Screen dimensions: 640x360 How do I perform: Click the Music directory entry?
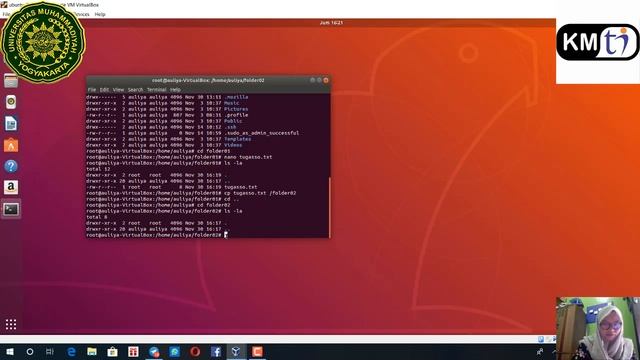232,103
